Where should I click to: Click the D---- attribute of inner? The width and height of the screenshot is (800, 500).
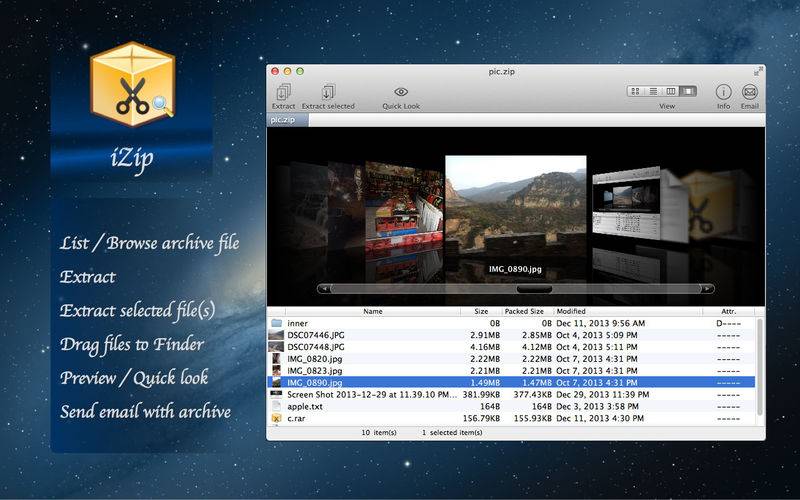(729, 323)
